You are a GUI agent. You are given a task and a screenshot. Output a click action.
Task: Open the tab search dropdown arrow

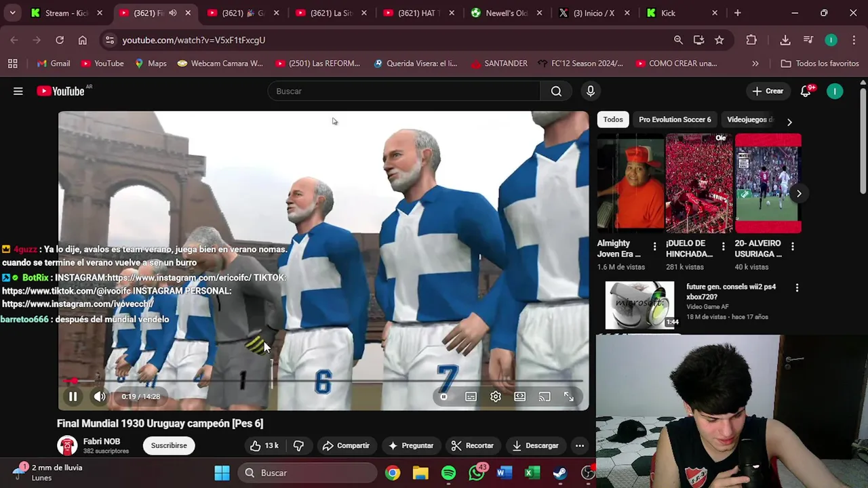(x=13, y=13)
